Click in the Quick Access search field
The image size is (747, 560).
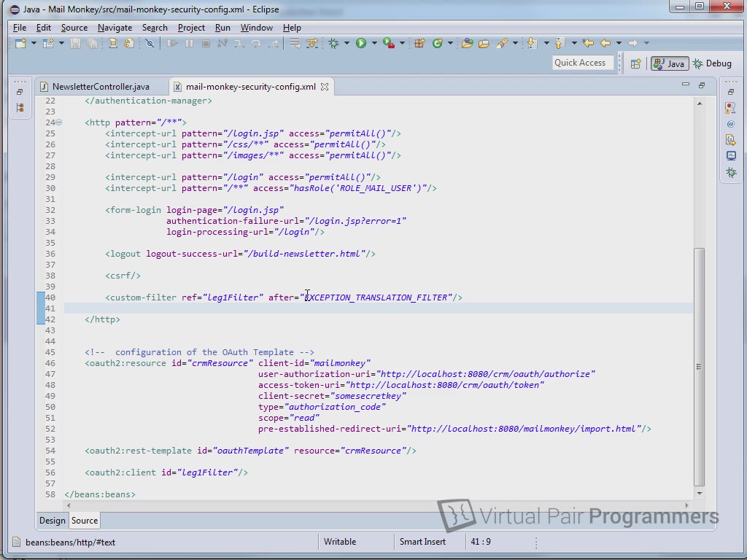(583, 63)
